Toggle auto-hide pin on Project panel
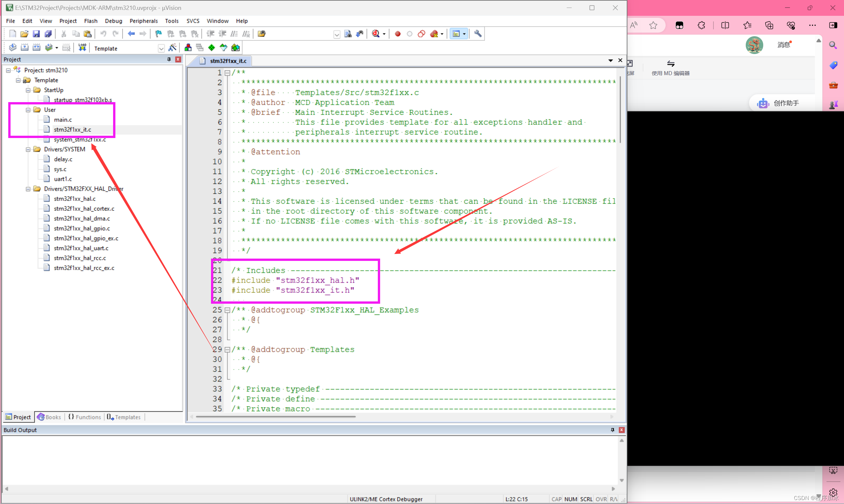Image resolution: width=844 pixels, height=504 pixels. [169, 59]
